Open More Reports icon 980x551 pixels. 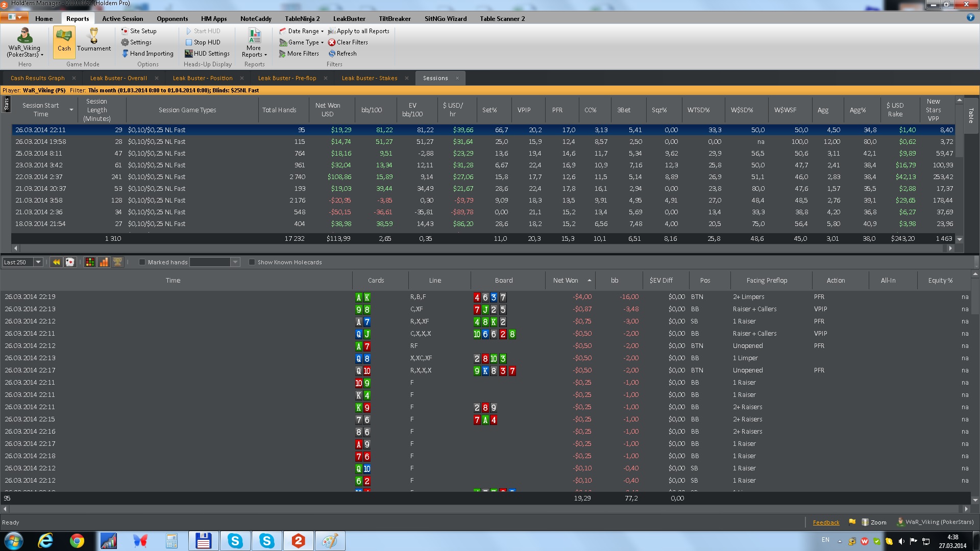pyautogui.click(x=254, y=36)
